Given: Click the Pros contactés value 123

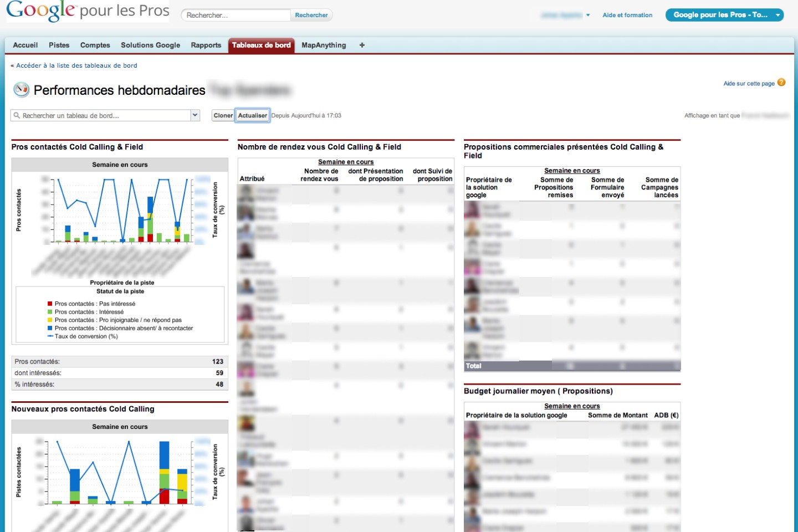Looking at the screenshot, I should pyautogui.click(x=218, y=361).
